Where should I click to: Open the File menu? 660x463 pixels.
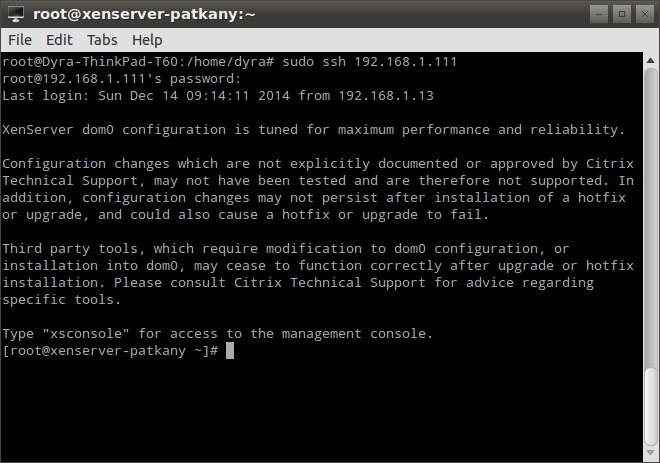(20, 40)
